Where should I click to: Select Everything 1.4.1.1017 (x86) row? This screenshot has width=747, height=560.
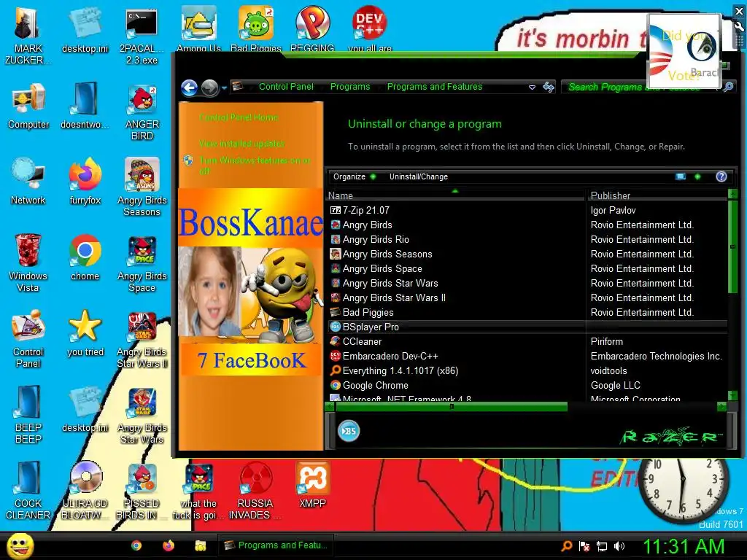[527, 371]
